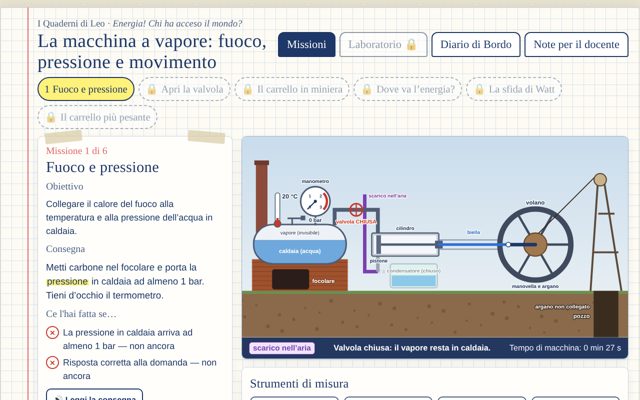
Task: Click the argano non collegato label
Action: pyautogui.click(x=562, y=307)
